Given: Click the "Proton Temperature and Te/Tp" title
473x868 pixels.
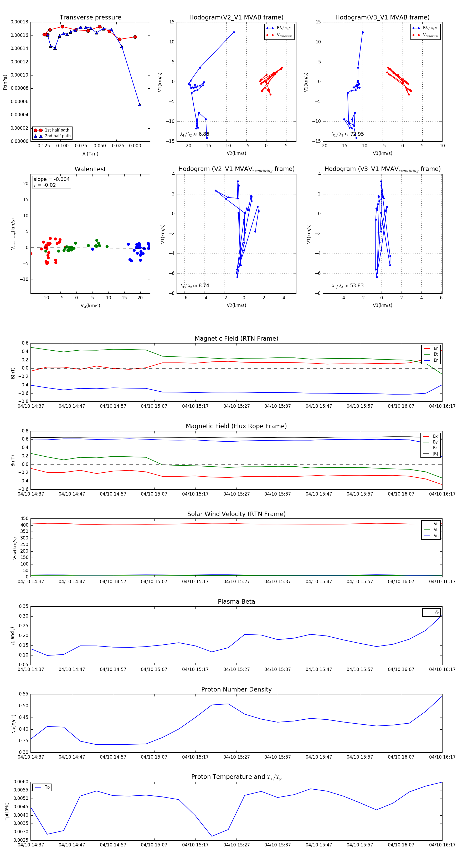Looking at the screenshot, I should coord(236,777).
